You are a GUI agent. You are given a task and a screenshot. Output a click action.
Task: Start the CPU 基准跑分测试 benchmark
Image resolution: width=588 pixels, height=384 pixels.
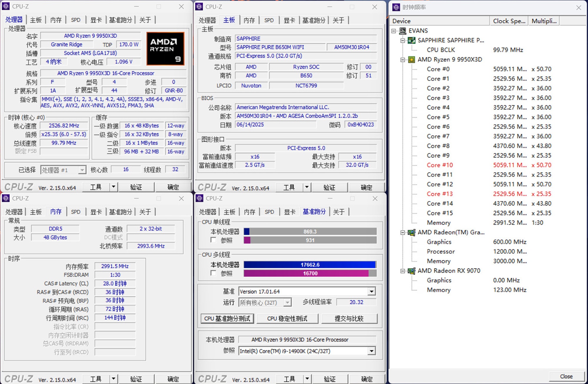227,318
